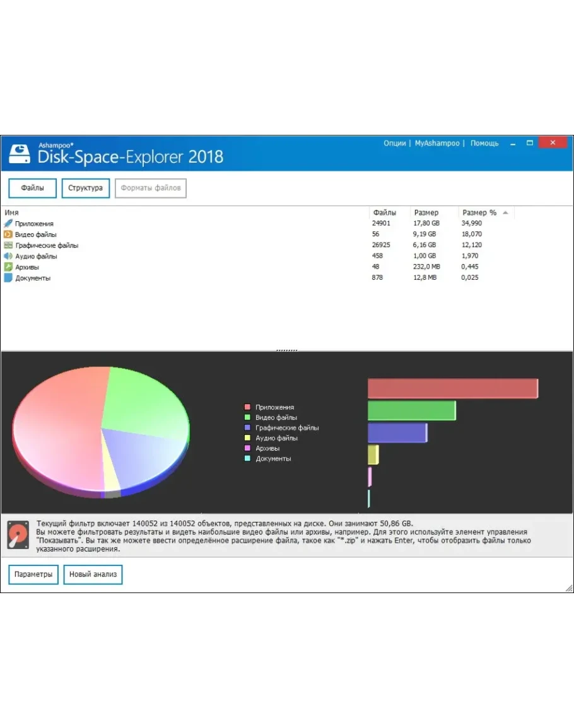Sort list by Файлы column header

click(385, 212)
